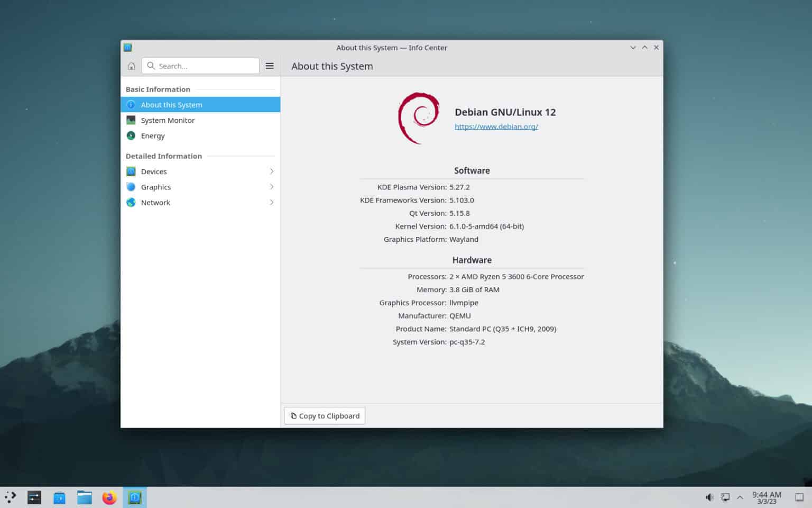Select About this System in the sidebar

172,104
